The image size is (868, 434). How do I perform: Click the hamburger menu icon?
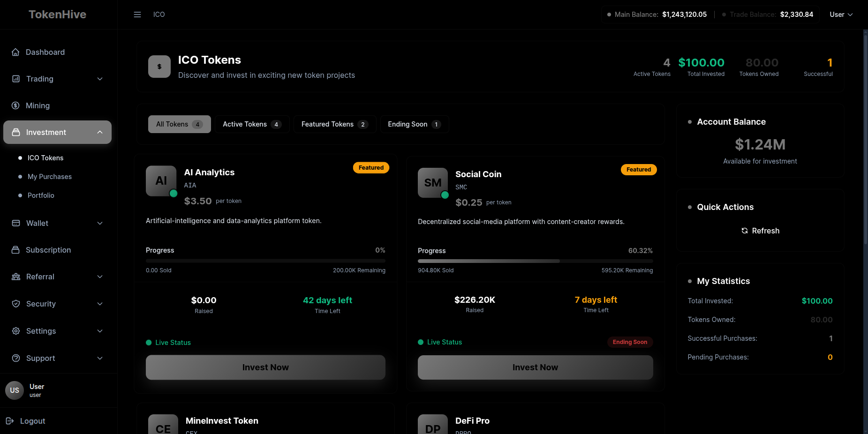(x=137, y=15)
